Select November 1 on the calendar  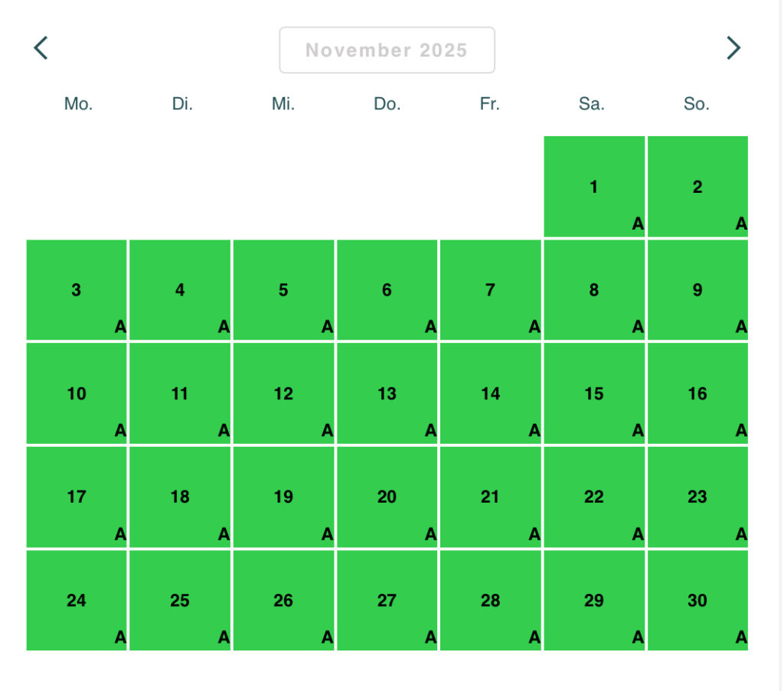pos(594,187)
